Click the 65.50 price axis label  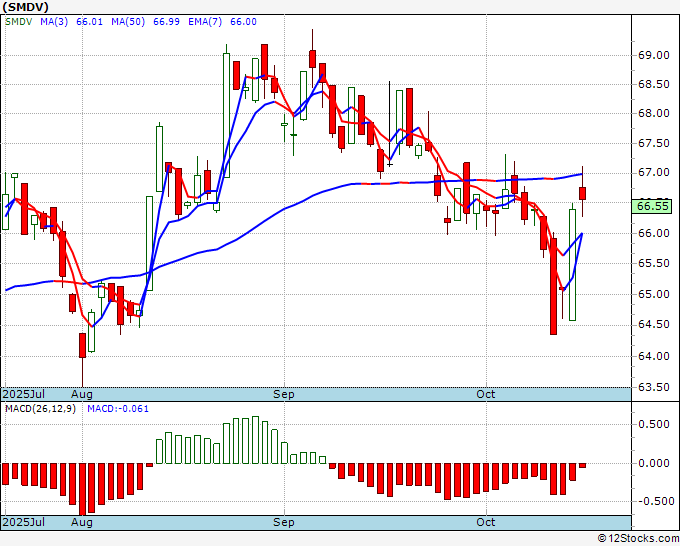(x=654, y=263)
